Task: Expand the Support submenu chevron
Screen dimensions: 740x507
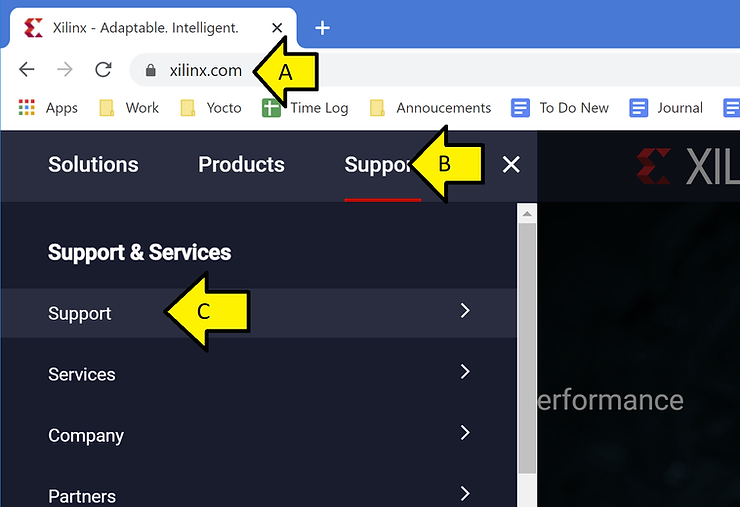Action: [x=464, y=312]
